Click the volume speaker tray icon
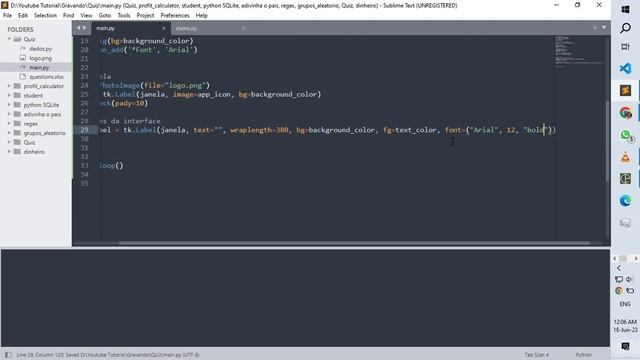Image resolution: width=640 pixels, height=360 pixels. click(x=629, y=279)
